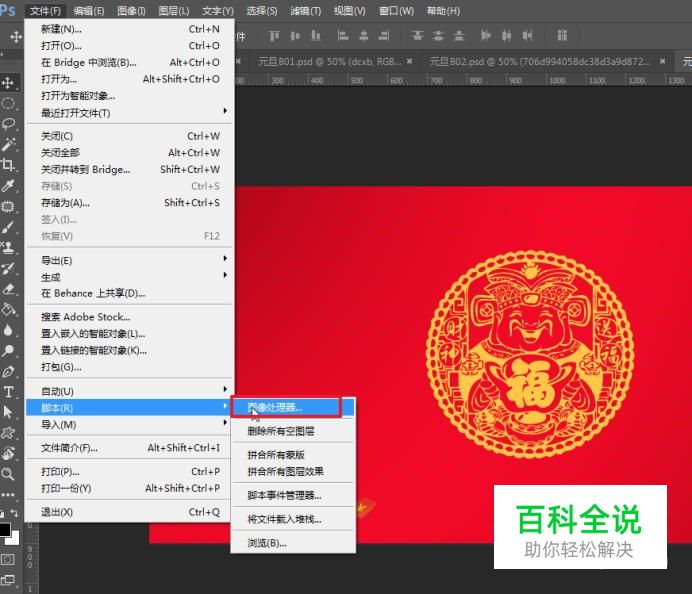The height and width of the screenshot is (594, 692).
Task: Click the Align Right Edges icon
Action: click(x=384, y=36)
